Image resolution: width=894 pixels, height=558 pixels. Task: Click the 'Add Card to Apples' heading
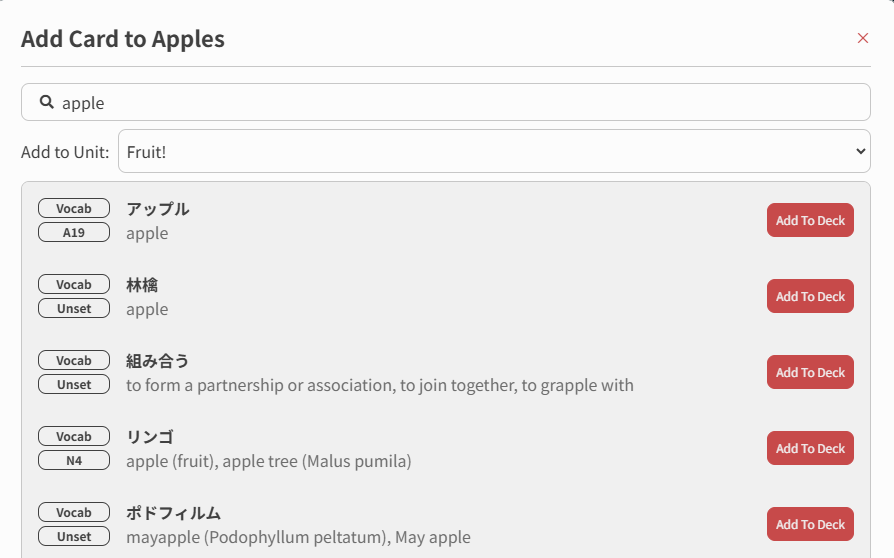(123, 39)
